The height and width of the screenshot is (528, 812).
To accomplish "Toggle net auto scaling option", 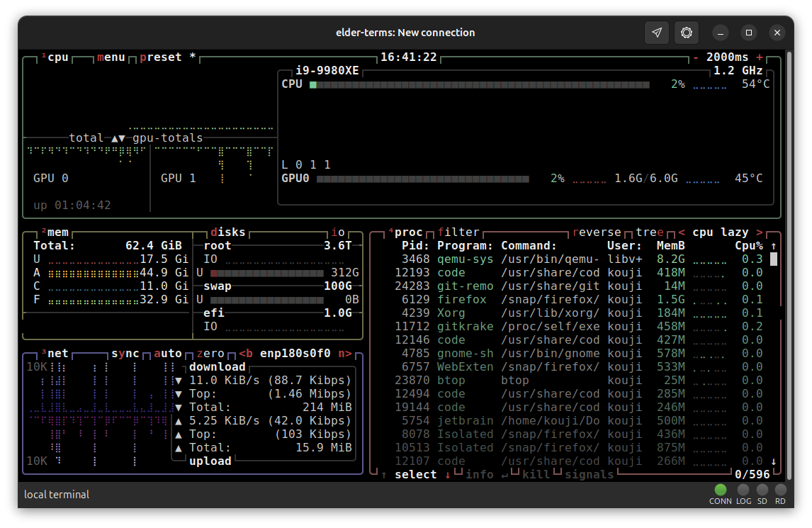I will pyautogui.click(x=168, y=354).
